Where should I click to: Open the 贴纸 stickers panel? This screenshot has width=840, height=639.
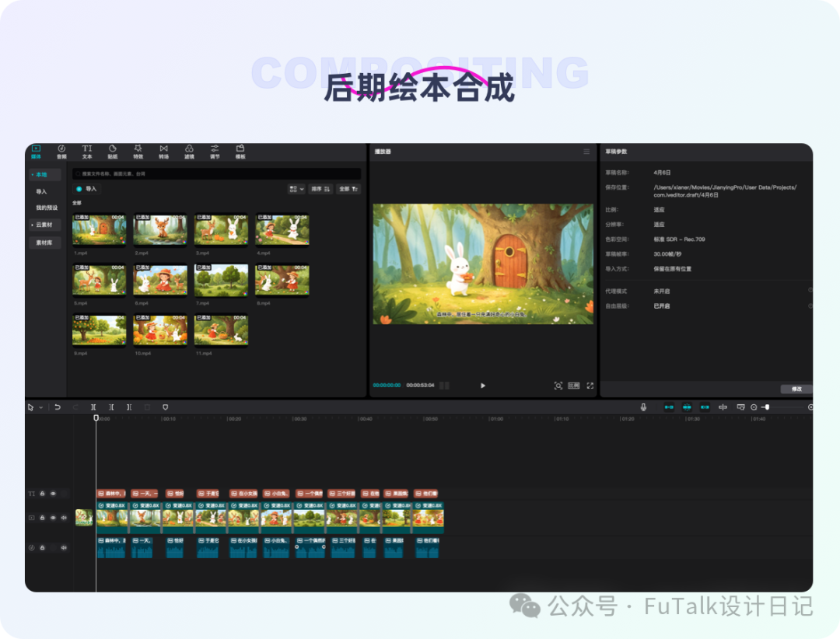[113, 152]
